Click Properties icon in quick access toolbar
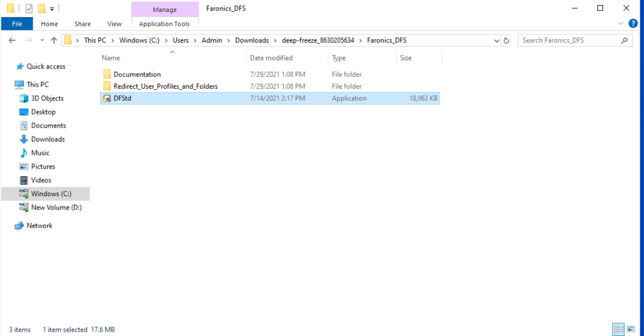Viewport: 644px width, 336px height. pyautogui.click(x=28, y=8)
